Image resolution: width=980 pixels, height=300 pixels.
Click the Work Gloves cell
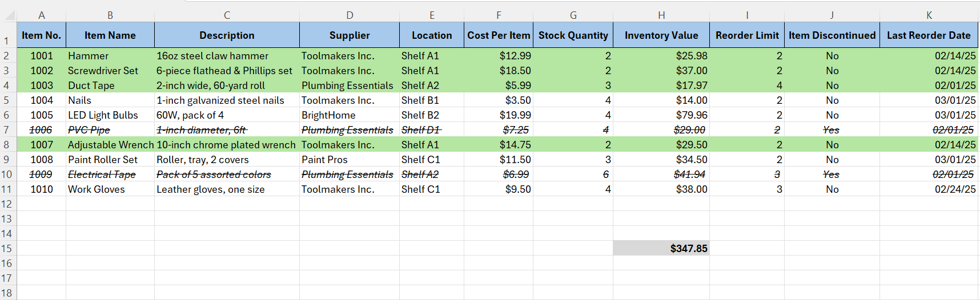click(x=110, y=189)
